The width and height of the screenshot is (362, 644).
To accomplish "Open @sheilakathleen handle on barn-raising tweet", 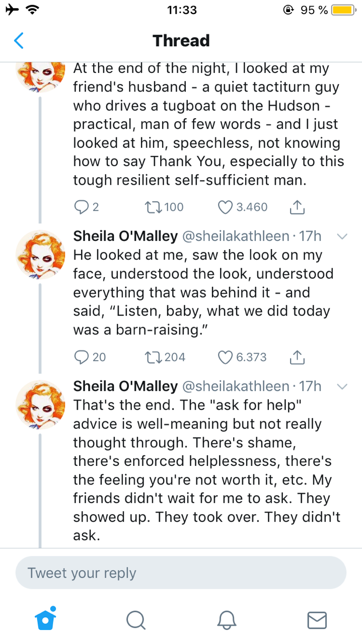I will pos(235,236).
